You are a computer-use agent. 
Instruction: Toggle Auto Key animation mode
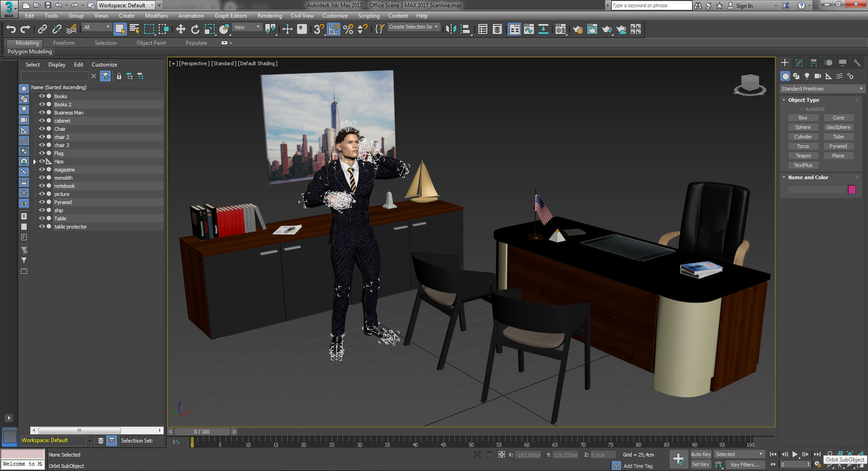(701, 454)
